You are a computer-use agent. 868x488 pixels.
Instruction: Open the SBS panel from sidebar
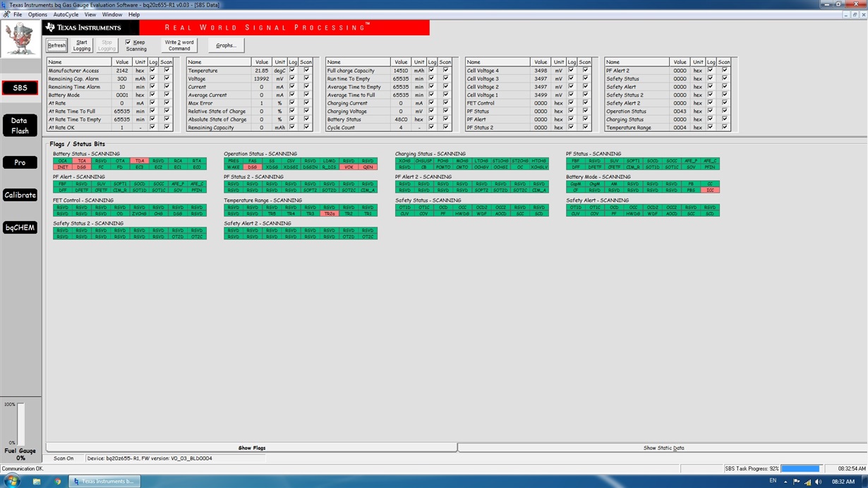click(20, 88)
